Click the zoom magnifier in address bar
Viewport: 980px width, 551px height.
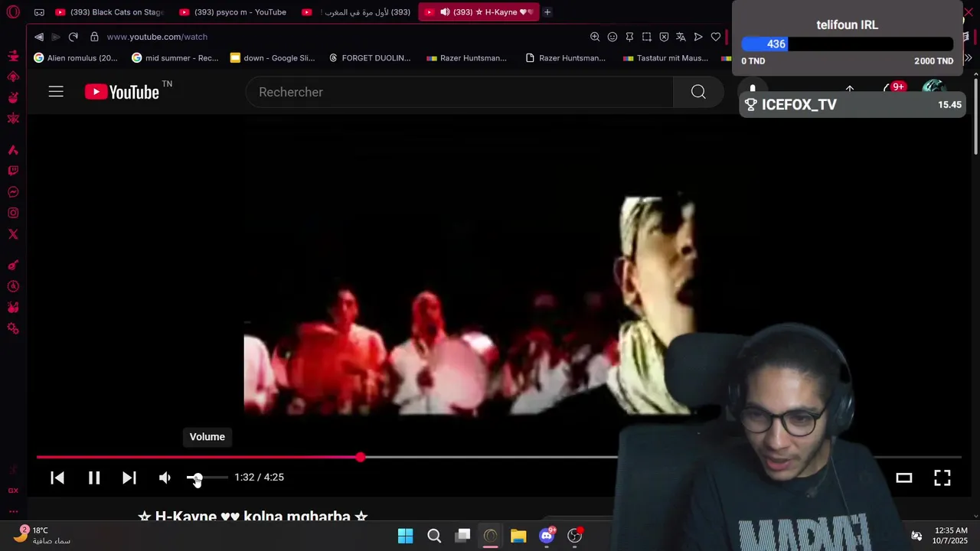[595, 37]
